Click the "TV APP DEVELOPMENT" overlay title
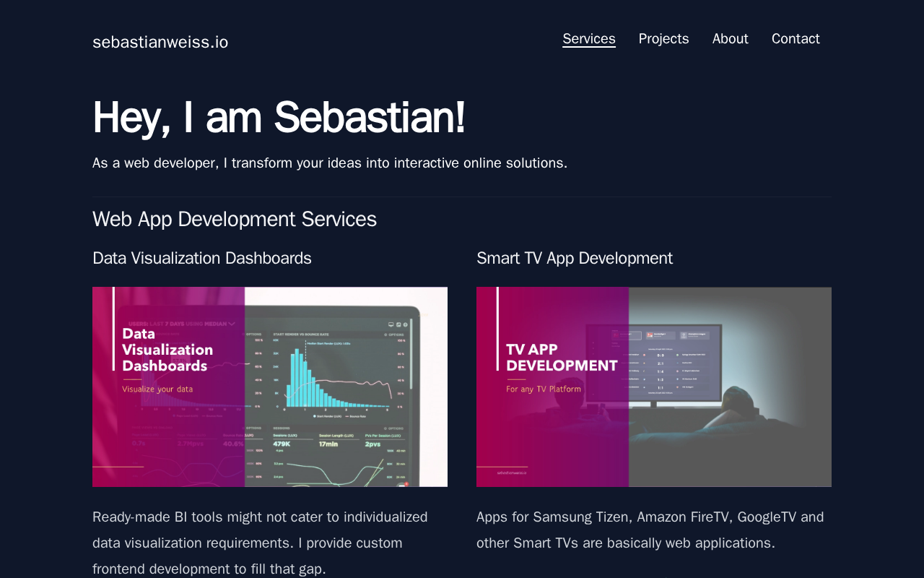This screenshot has height=578, width=924. (x=562, y=358)
